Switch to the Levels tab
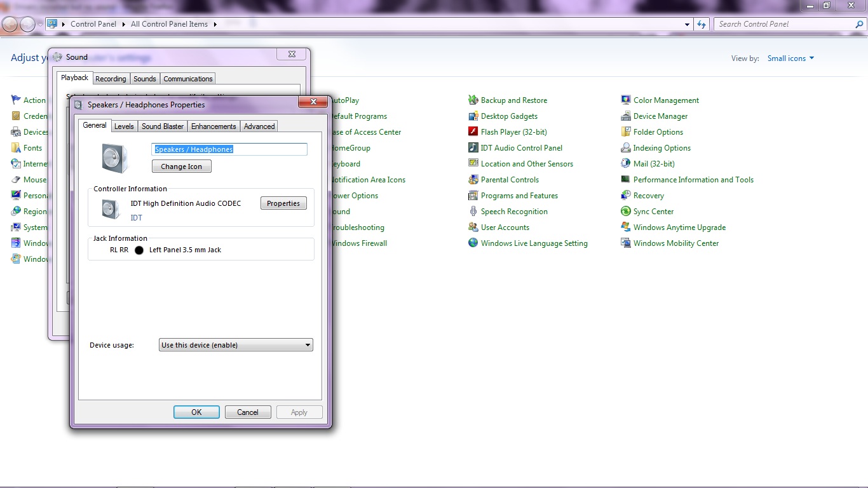This screenshot has height=488, width=868. coord(124,126)
